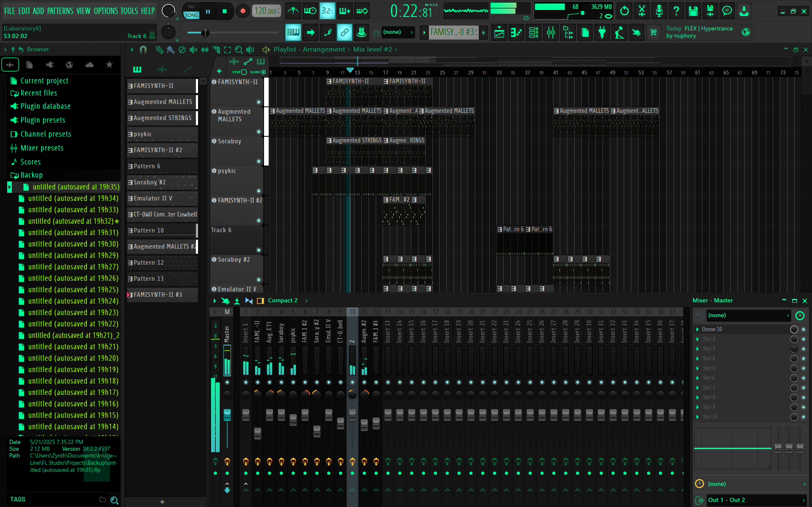
Task: Select the playlist Draw pencil tool
Action: 159,49
